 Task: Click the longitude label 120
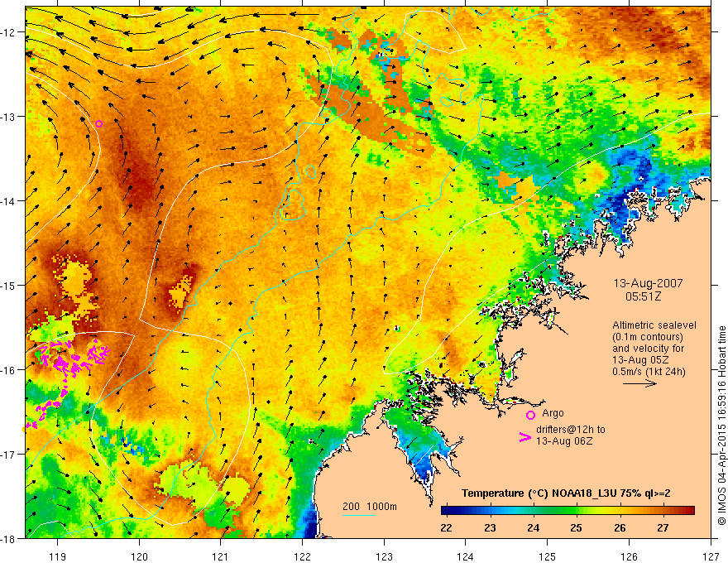(x=139, y=556)
